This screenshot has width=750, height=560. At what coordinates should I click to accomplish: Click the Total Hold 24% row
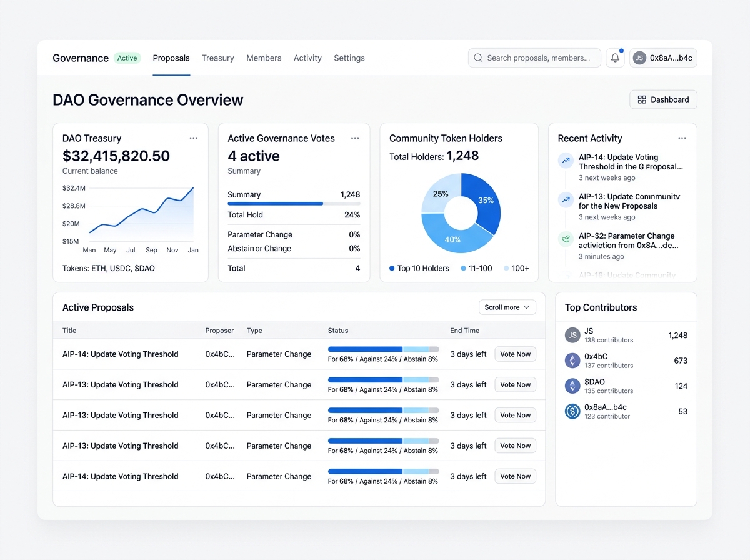point(294,215)
